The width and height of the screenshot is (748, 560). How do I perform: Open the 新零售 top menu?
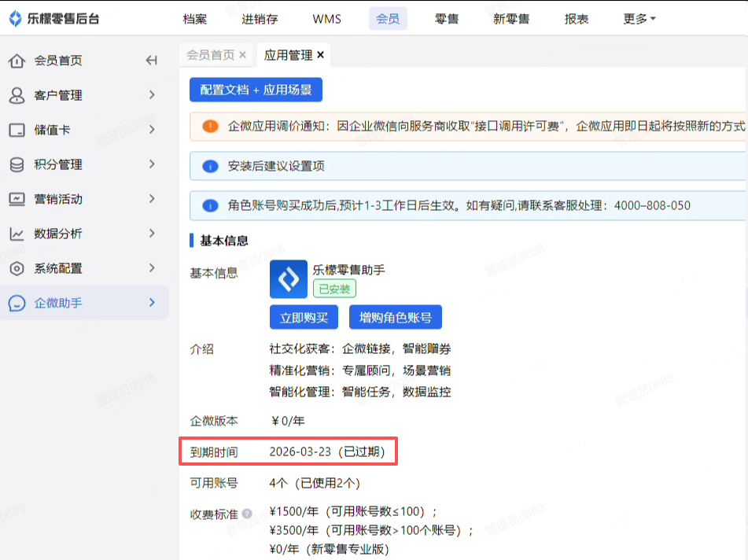(511, 19)
